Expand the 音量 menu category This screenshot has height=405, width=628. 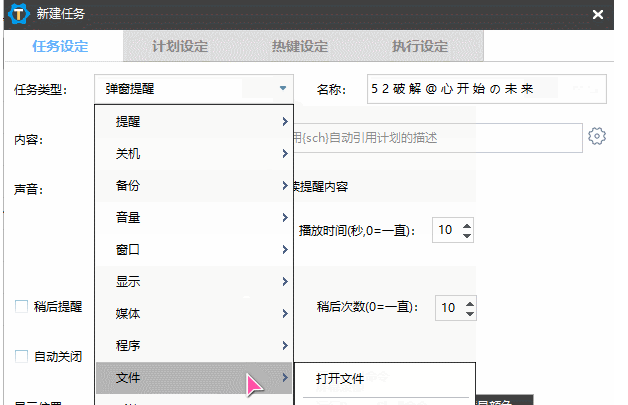pyautogui.click(x=195, y=218)
